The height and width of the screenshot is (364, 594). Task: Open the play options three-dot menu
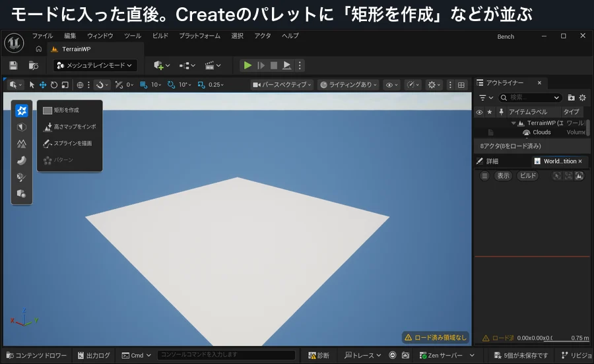click(300, 65)
